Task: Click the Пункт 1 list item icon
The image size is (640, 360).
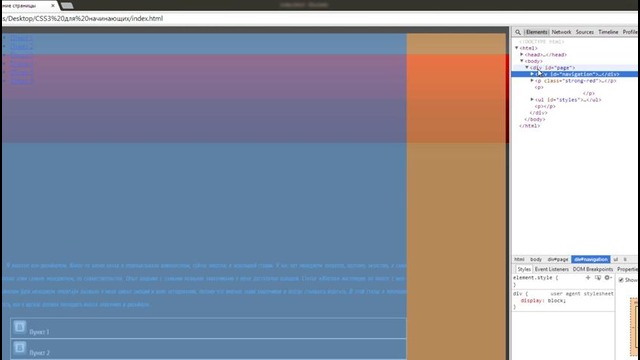Action: (x=20, y=327)
